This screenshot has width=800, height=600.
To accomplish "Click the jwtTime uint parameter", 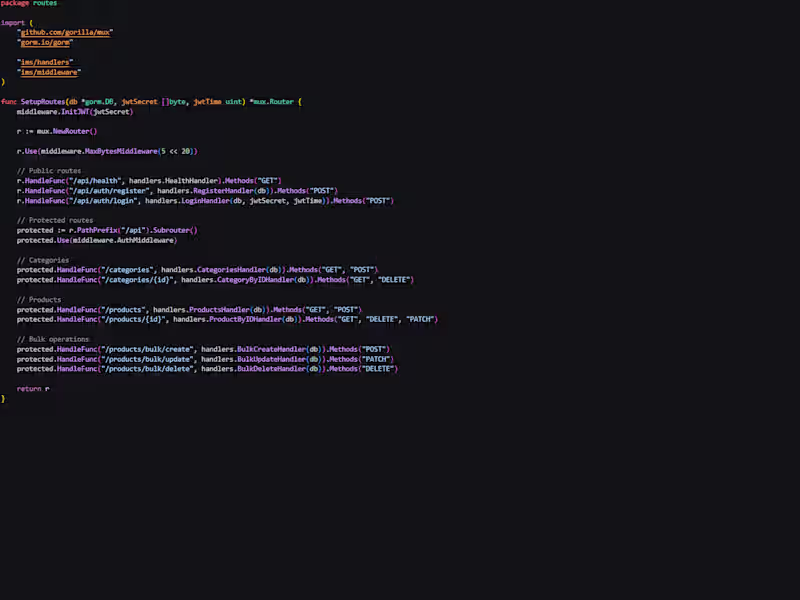I will click(218, 102).
